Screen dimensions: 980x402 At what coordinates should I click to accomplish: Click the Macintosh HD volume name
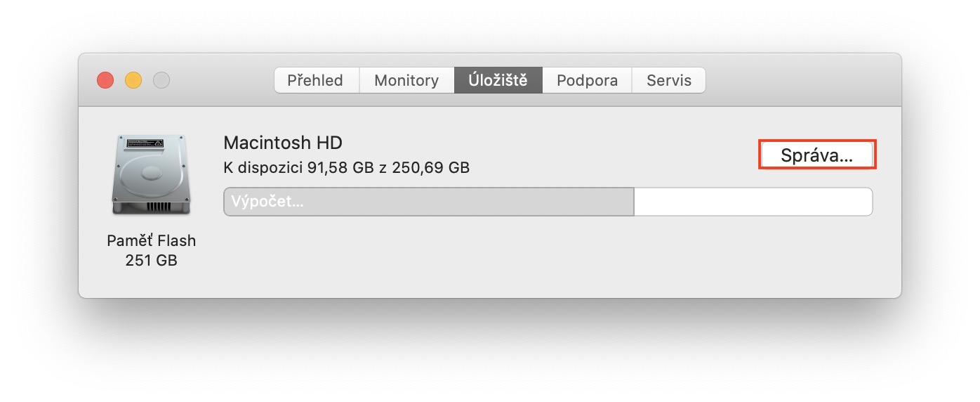point(283,143)
